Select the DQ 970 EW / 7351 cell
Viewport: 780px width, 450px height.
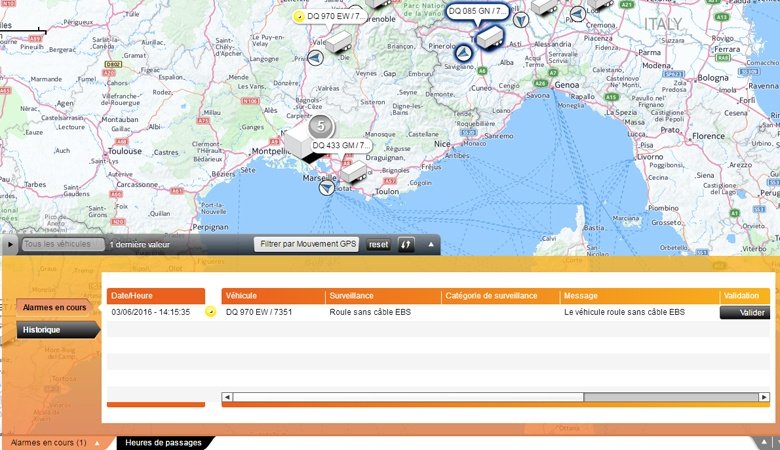click(259, 312)
